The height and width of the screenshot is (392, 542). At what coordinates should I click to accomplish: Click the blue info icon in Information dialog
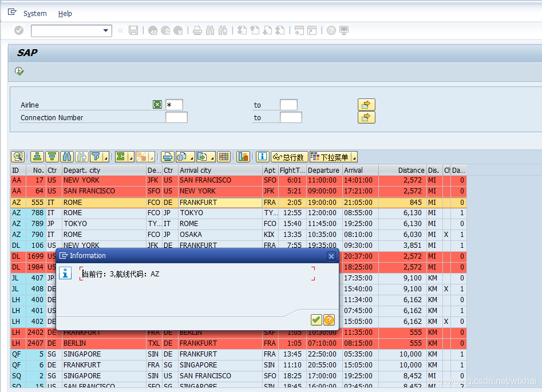(x=65, y=273)
